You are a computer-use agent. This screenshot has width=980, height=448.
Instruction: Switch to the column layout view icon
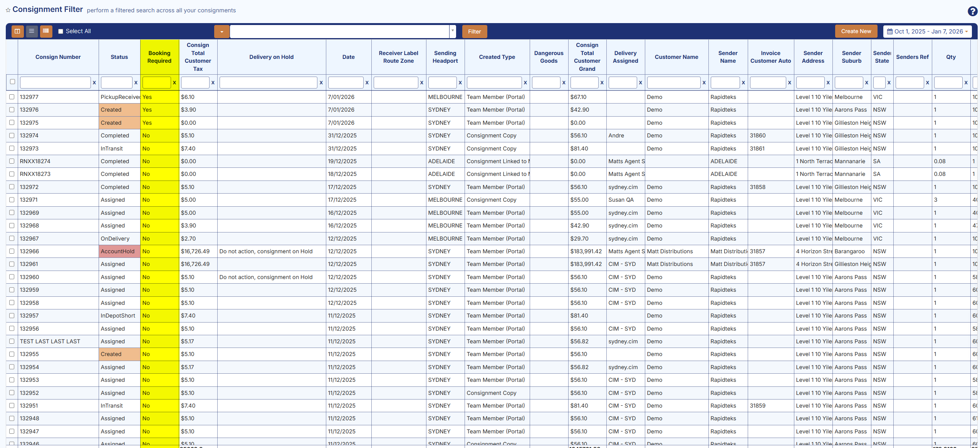tap(17, 31)
